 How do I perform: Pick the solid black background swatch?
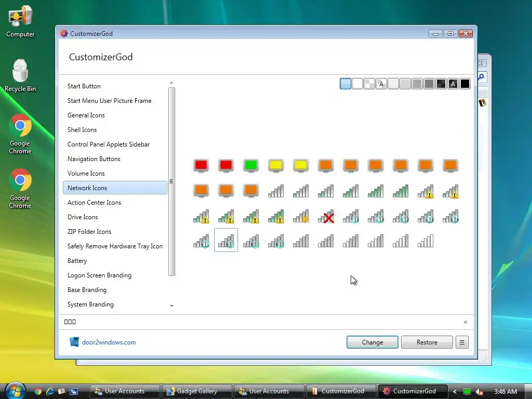click(465, 84)
